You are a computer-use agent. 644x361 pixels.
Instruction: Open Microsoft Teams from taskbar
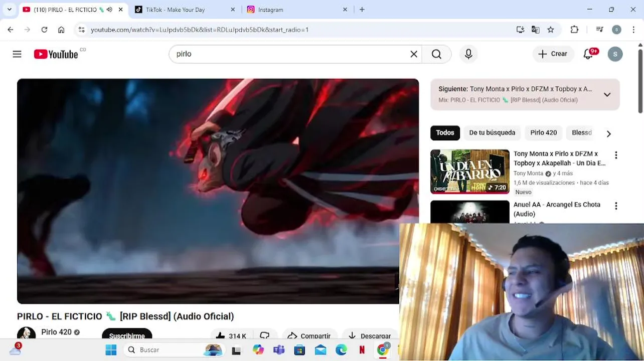tap(279, 350)
